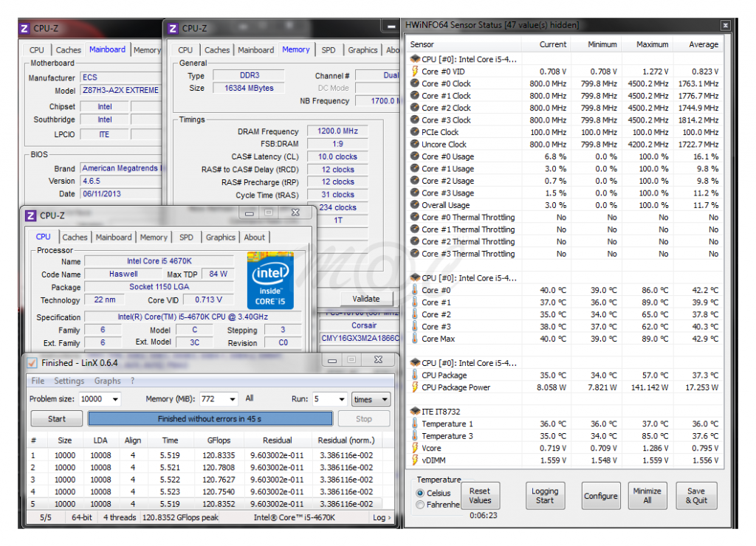Click the Maximum column header in HWiNFO64

tap(652, 44)
